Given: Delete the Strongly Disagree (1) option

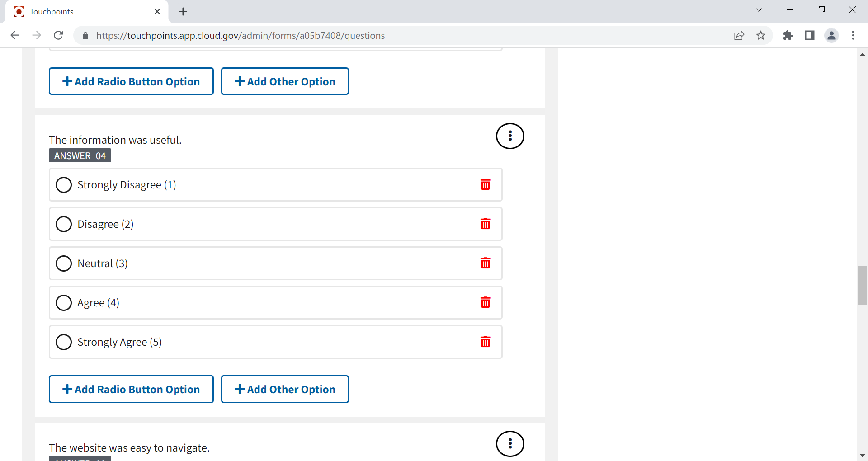Looking at the screenshot, I should [x=485, y=184].
